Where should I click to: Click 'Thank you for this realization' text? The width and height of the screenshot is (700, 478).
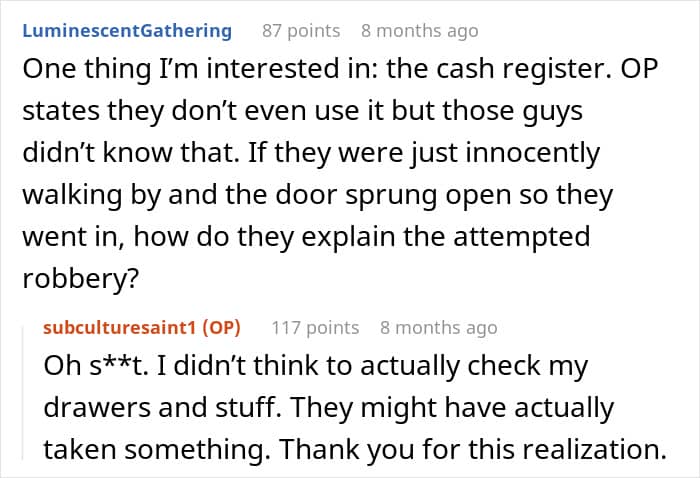click(x=469, y=449)
